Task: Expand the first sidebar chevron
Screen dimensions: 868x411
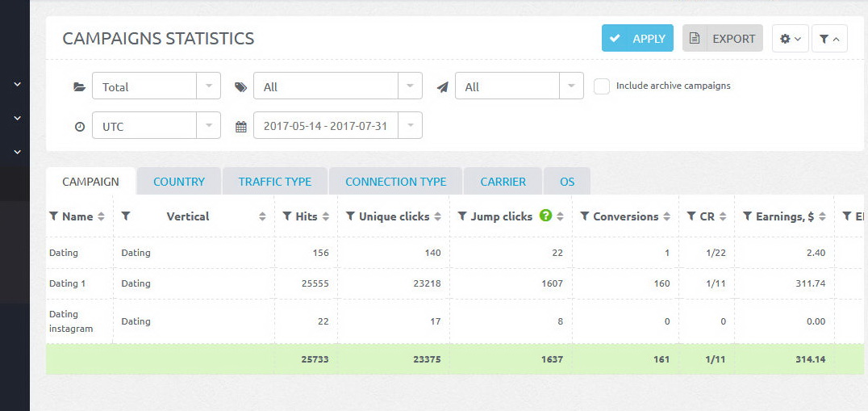Action: click(x=17, y=84)
